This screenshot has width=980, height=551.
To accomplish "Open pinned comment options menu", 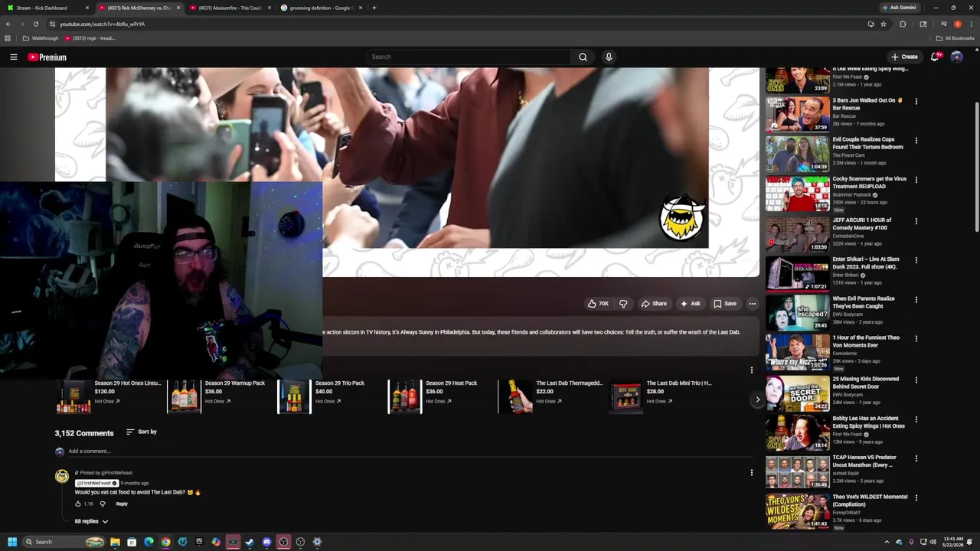I will [751, 473].
